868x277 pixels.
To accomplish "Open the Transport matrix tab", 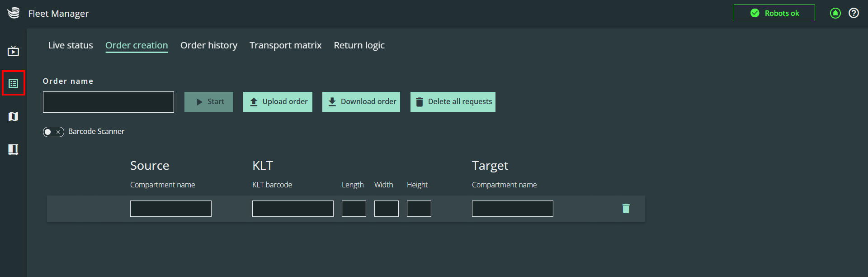I will 286,45.
